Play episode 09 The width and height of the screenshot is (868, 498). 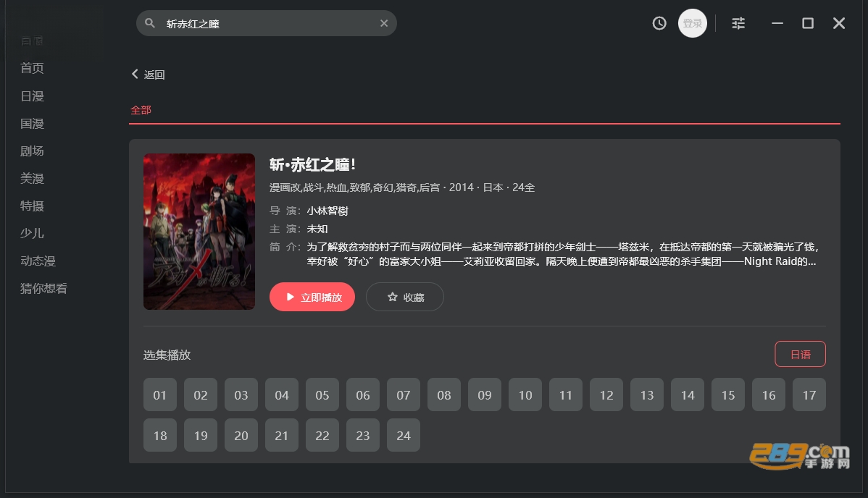point(485,395)
